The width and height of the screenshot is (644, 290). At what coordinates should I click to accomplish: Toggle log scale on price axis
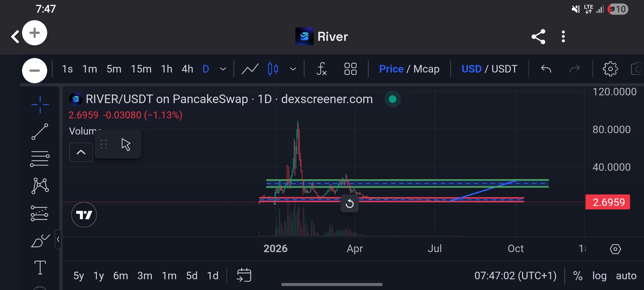(599, 276)
